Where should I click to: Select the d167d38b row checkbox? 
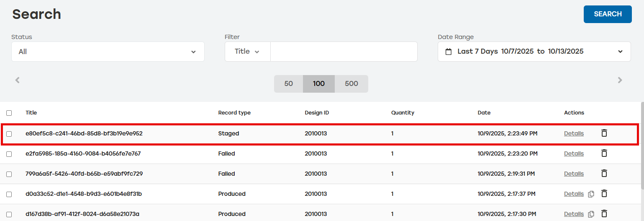click(x=9, y=214)
